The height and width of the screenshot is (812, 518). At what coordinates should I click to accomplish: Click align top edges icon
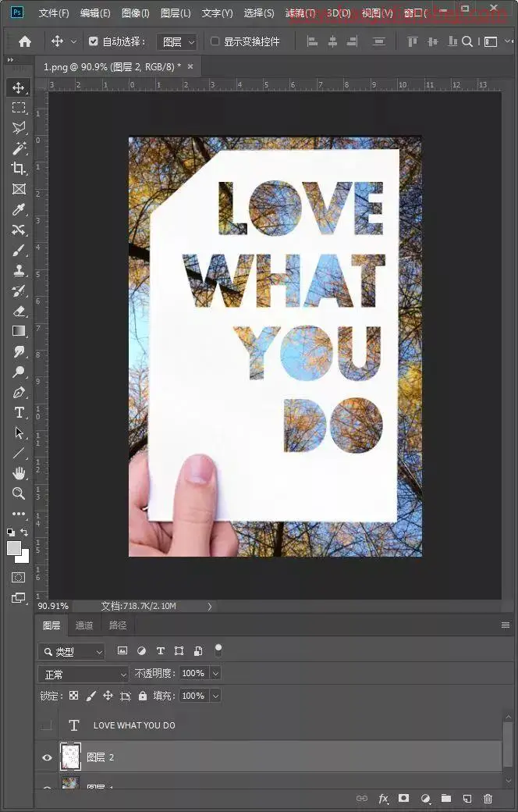click(x=413, y=42)
